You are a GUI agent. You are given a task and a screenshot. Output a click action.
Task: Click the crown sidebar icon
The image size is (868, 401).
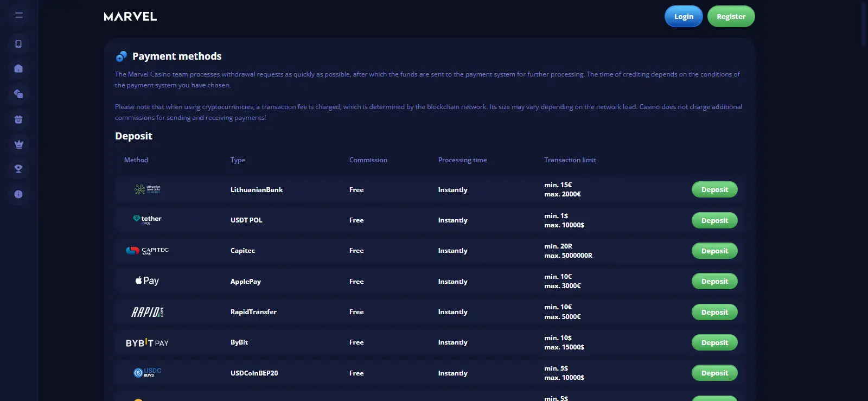pyautogui.click(x=18, y=144)
